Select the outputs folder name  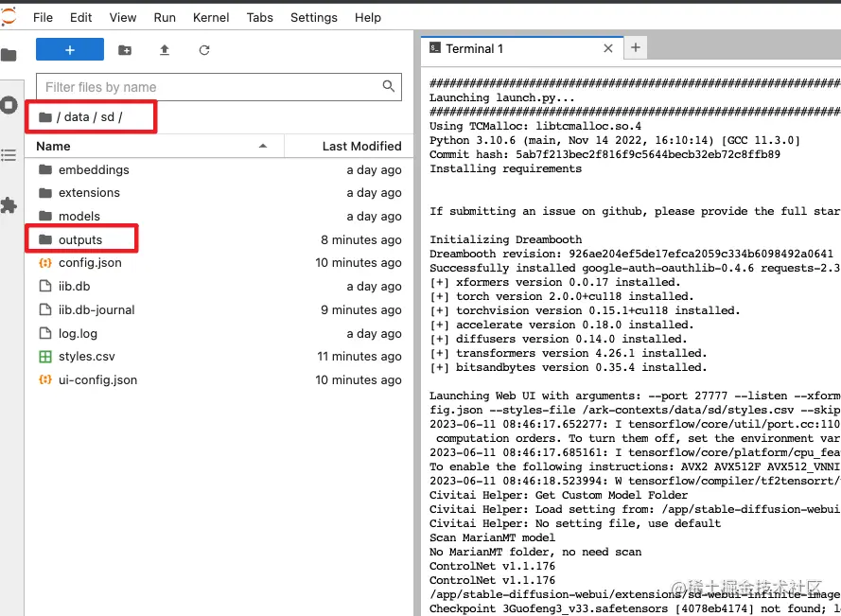pos(80,239)
